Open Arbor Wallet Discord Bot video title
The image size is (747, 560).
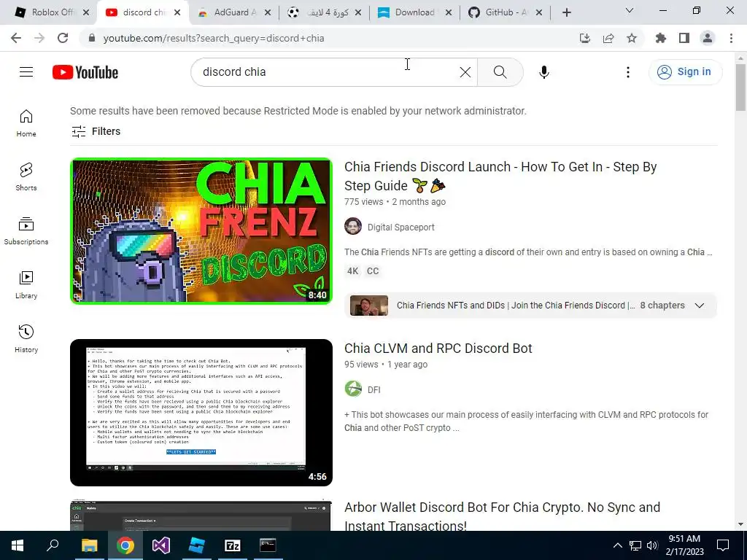[502, 516]
